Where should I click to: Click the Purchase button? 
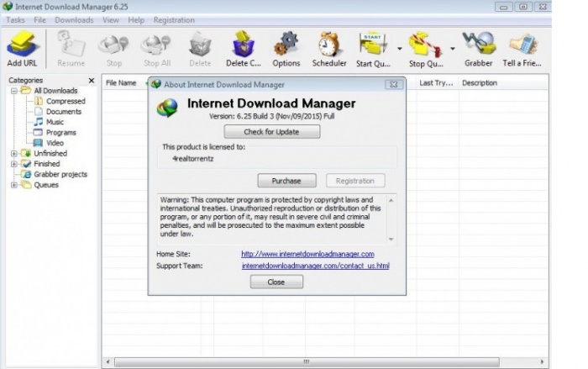coord(286,181)
